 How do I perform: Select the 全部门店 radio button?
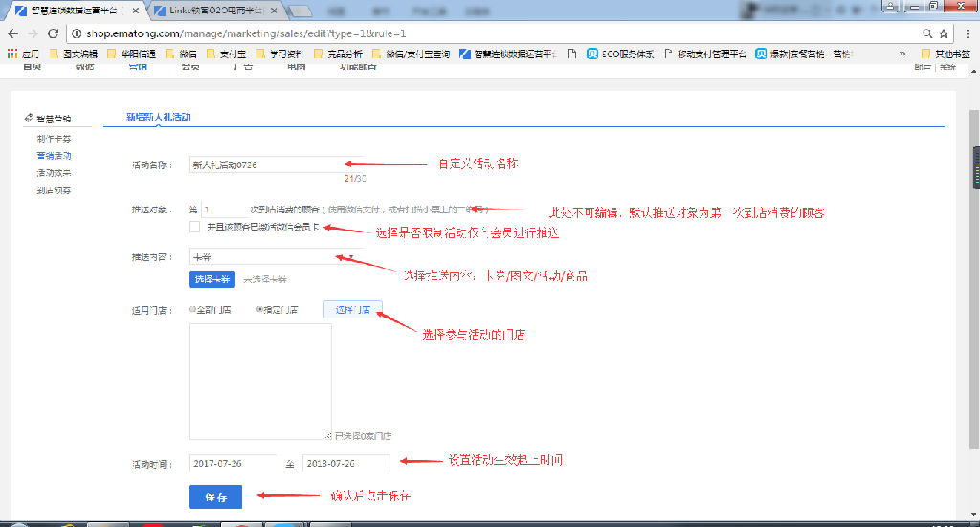[192, 309]
